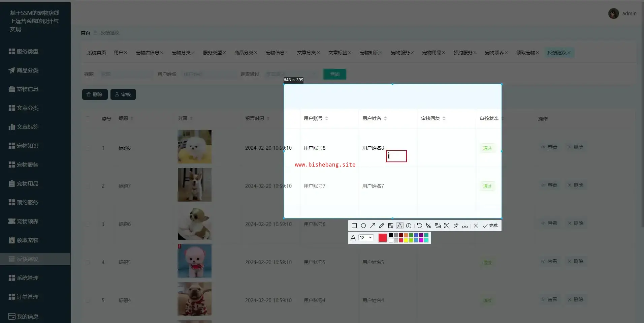Choose the arrow annotation tool
644x323 pixels.
click(372, 226)
